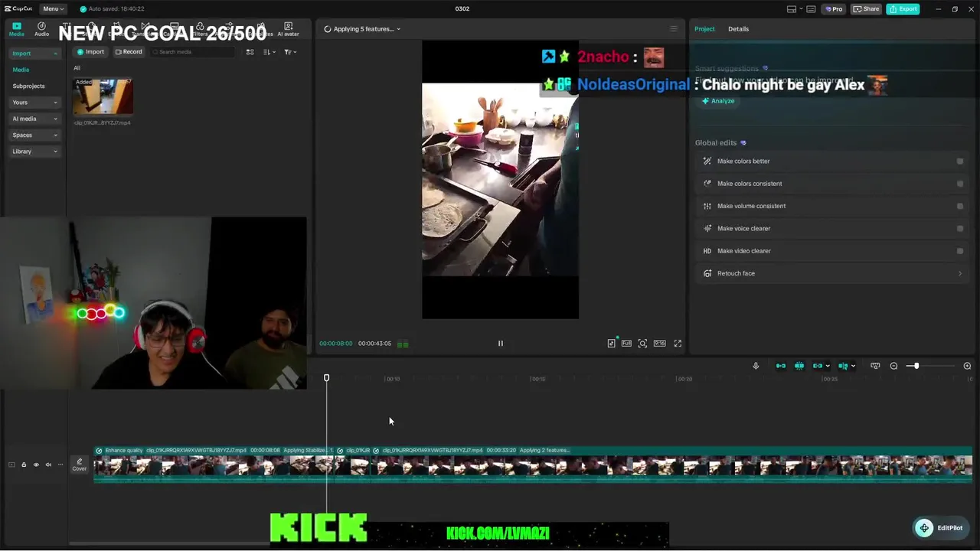The height and width of the screenshot is (551, 980).
Task: Click the shortcuts keyboard icon in title bar
Action: coord(812,9)
